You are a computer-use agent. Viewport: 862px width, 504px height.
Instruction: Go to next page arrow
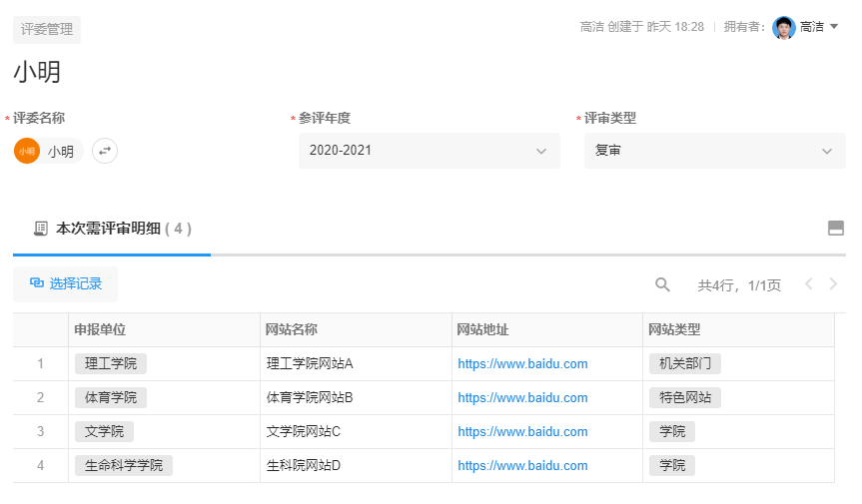833,284
